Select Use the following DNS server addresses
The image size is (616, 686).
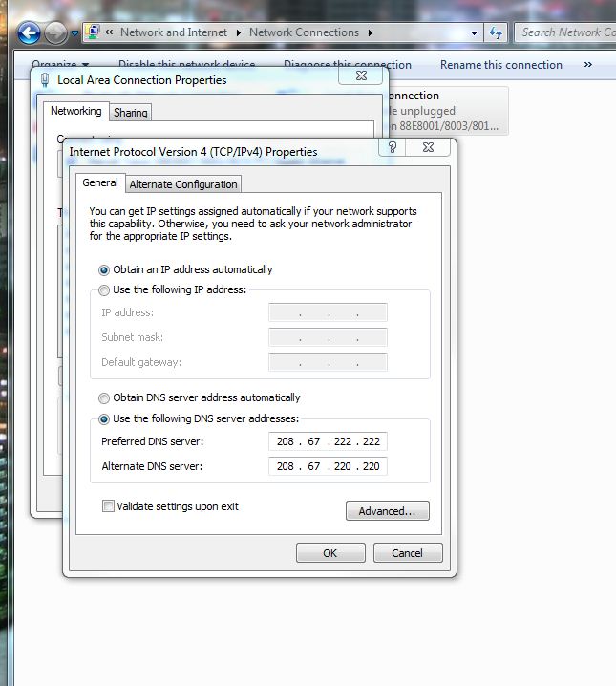[199, 418]
